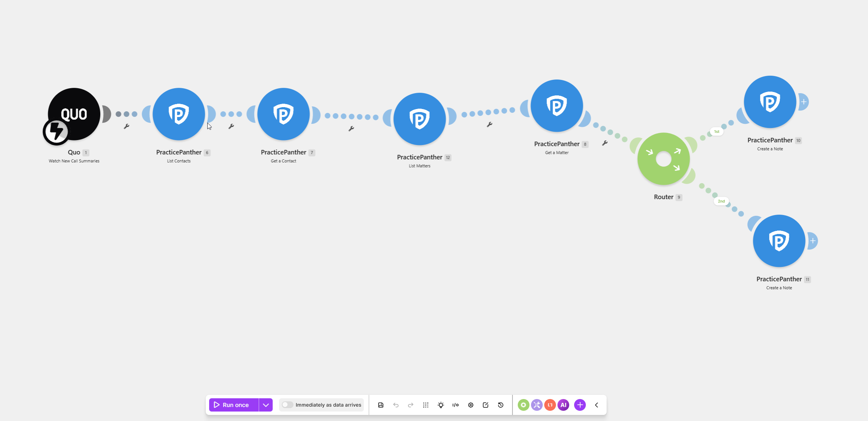Viewport: 868px width, 421px height.
Task: Add a module after Create a Note 11
Action: point(813,241)
